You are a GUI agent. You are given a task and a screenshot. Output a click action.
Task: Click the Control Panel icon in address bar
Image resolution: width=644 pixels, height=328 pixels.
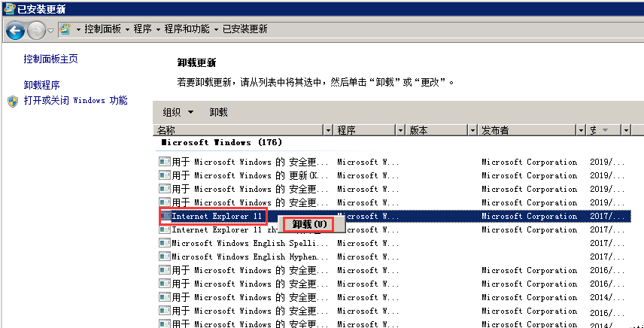click(x=65, y=29)
